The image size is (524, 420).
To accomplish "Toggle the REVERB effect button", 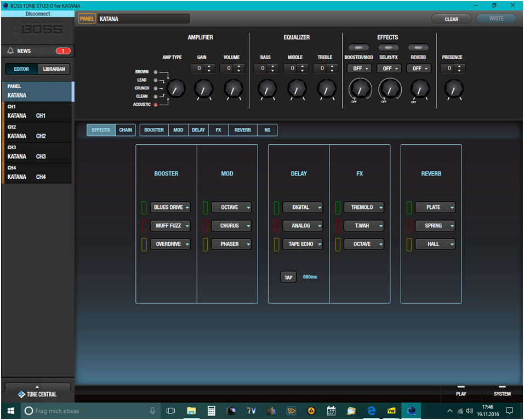I will tap(418, 48).
